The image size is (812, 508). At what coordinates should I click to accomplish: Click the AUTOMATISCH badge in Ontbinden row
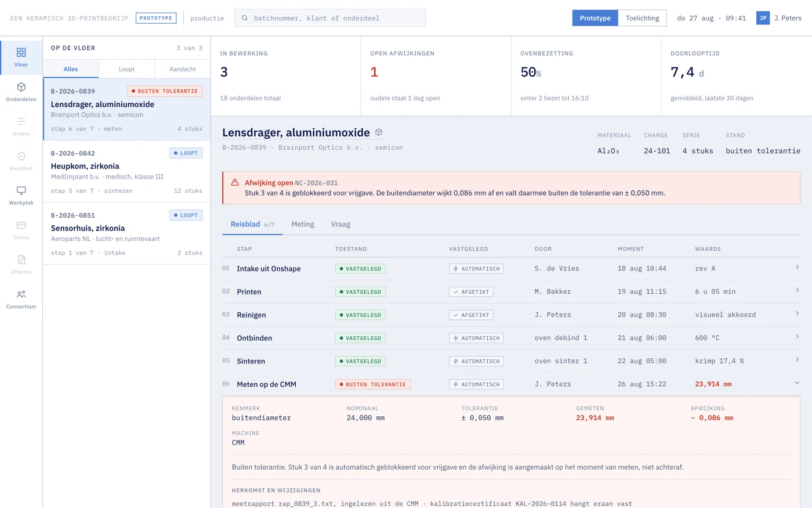click(476, 338)
